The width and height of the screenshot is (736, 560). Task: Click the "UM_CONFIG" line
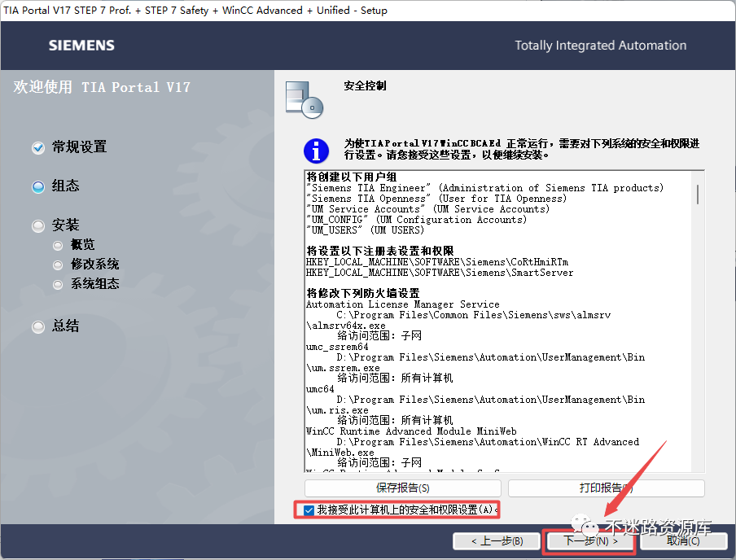pyautogui.click(x=416, y=220)
